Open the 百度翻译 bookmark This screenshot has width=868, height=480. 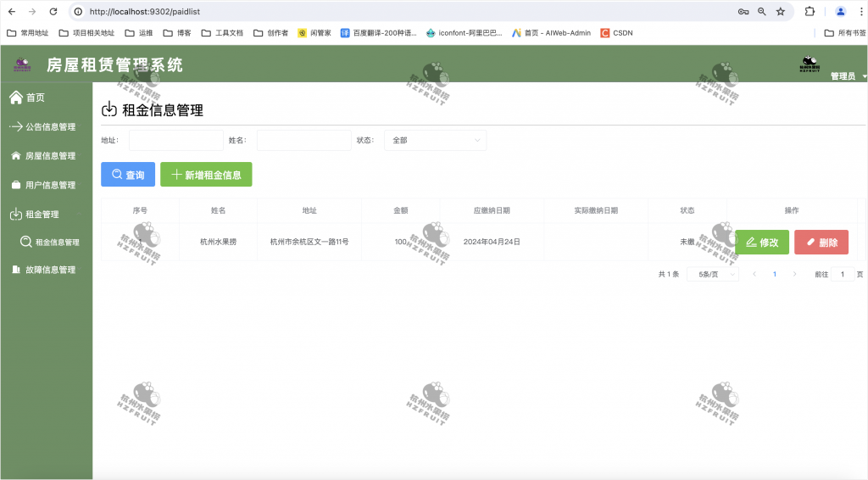coord(378,33)
